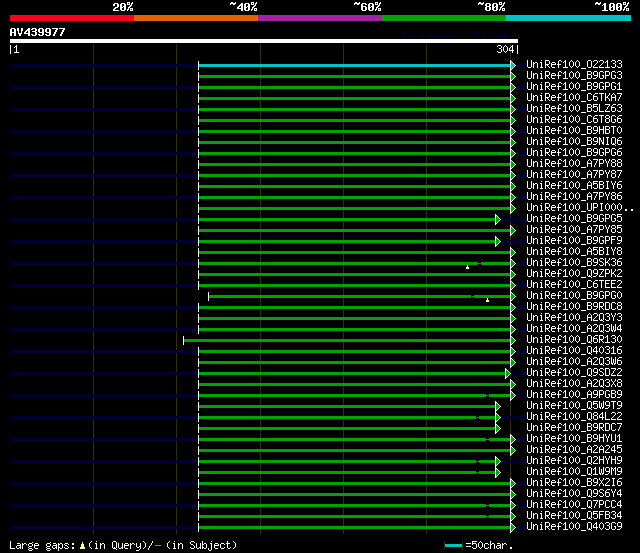Click the UniRef100_Q5W9T9 label
This screenshot has width=640, height=553.
click(574, 406)
